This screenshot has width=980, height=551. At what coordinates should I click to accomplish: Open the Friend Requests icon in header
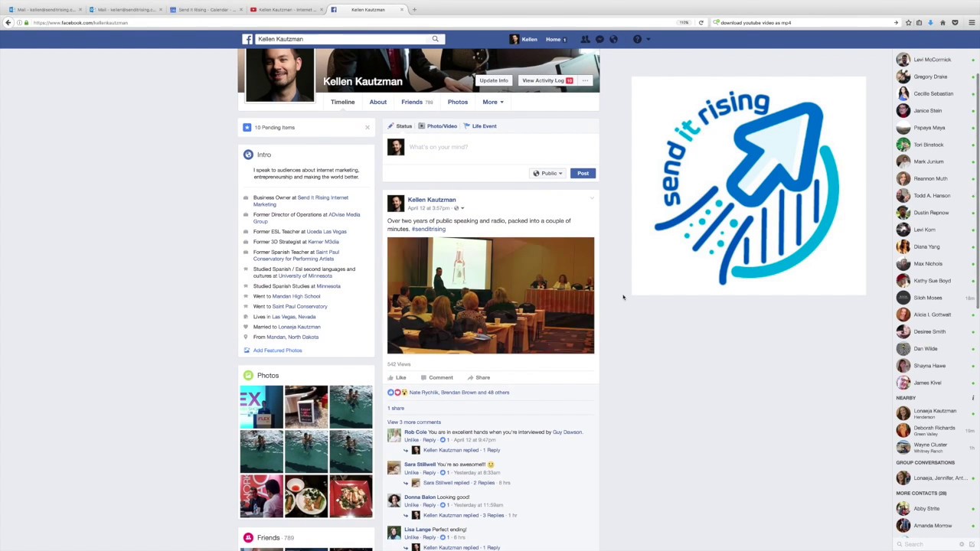tap(585, 39)
